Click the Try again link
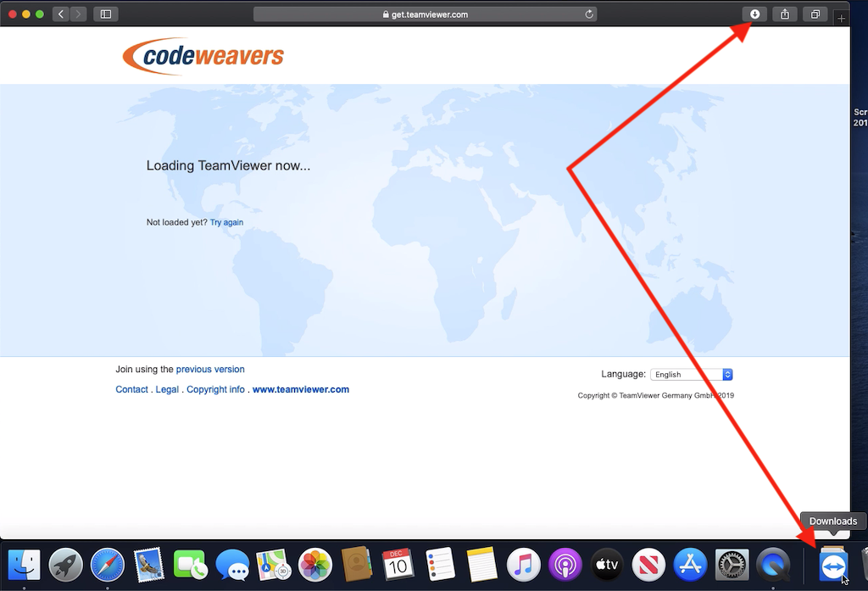This screenshot has width=868, height=591. tap(226, 222)
